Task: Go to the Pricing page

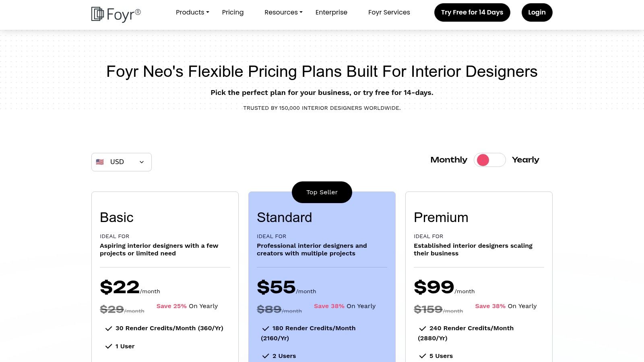Action: pos(233,12)
